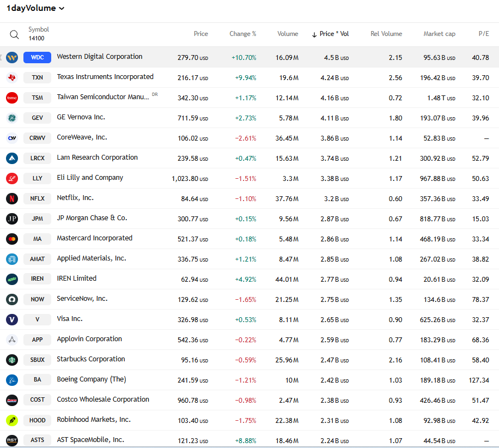Select the NFLX ticker badge
Image resolution: width=499 pixels, height=448 pixels.
37,198
